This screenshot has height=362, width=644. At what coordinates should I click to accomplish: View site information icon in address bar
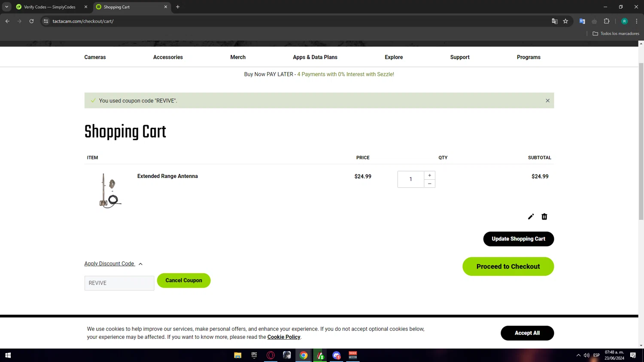(46, 21)
